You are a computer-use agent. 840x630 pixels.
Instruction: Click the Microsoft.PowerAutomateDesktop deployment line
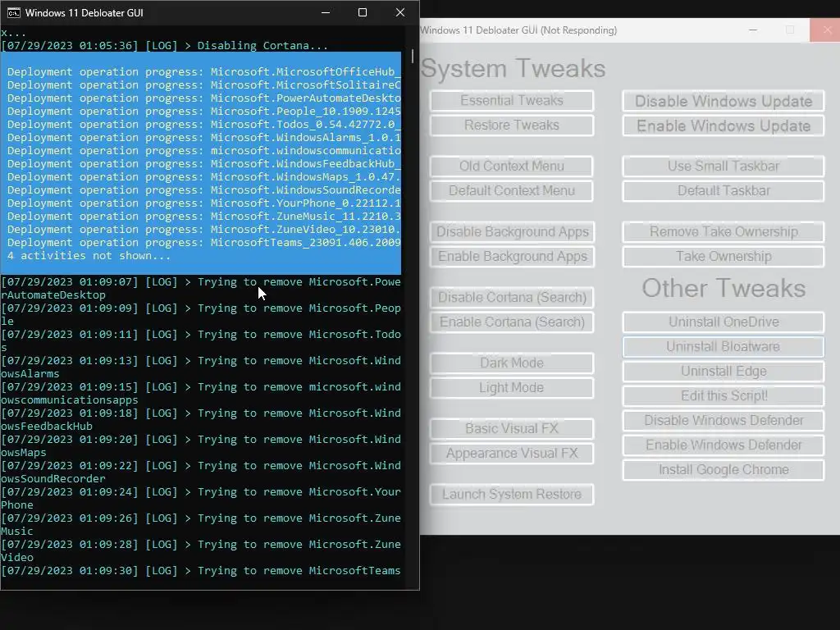pyautogui.click(x=203, y=98)
